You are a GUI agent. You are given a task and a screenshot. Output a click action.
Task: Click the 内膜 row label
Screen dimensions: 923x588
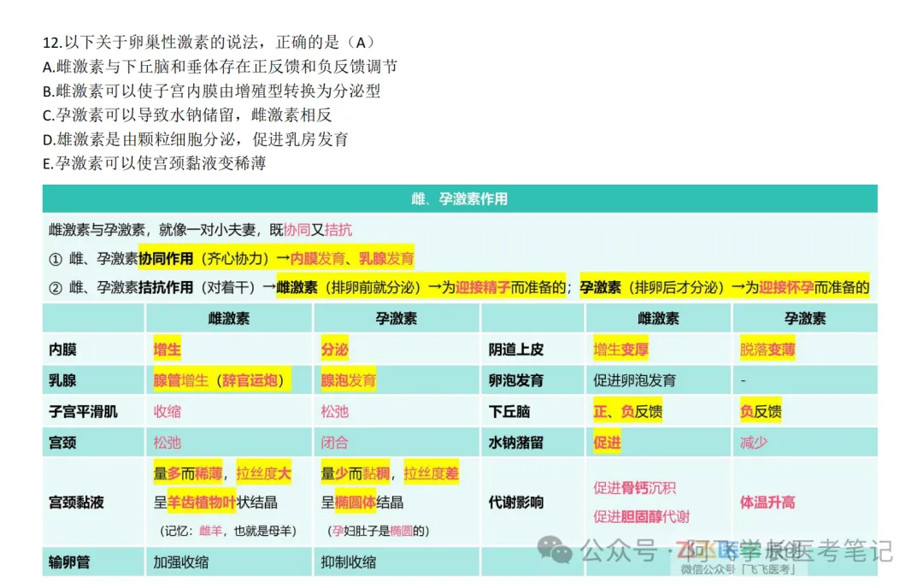[62, 350]
